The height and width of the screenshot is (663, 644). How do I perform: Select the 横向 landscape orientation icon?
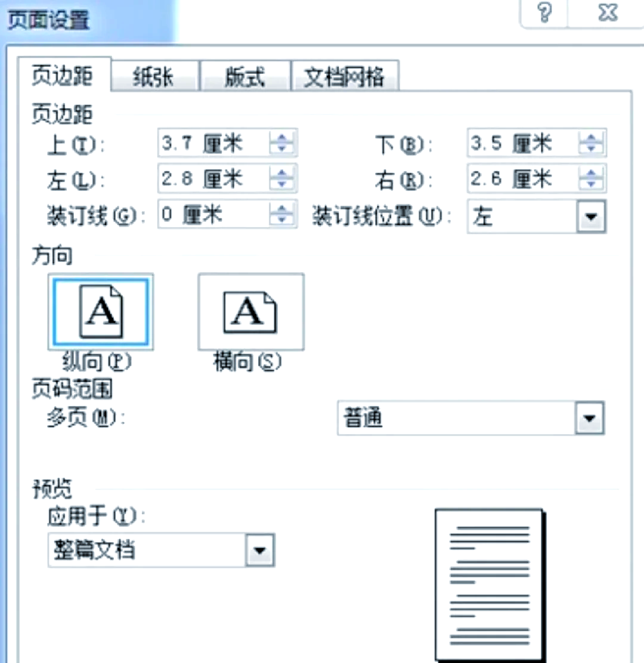coord(251,312)
